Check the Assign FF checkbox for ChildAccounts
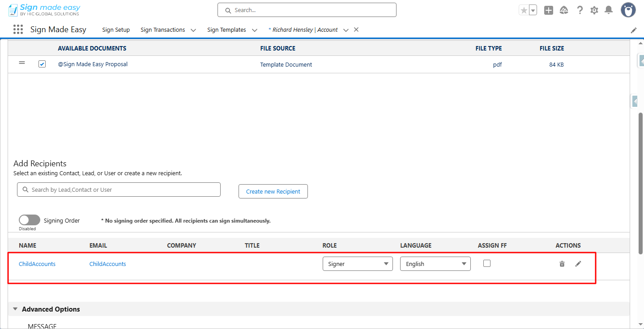This screenshot has height=329, width=644. point(486,263)
